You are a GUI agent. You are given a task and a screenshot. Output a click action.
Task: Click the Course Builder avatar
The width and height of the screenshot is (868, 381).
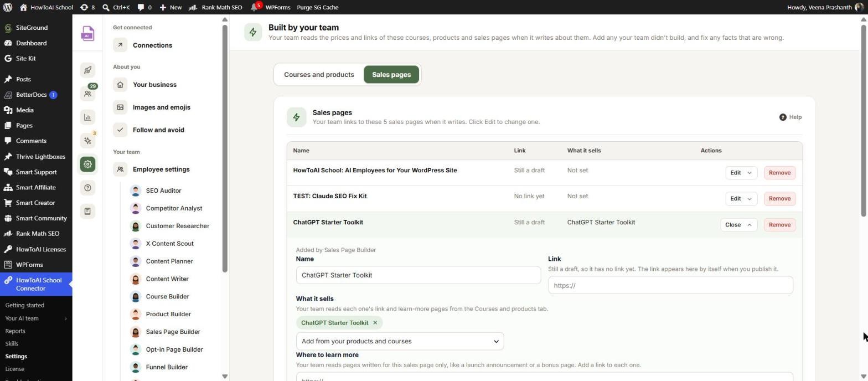135,297
